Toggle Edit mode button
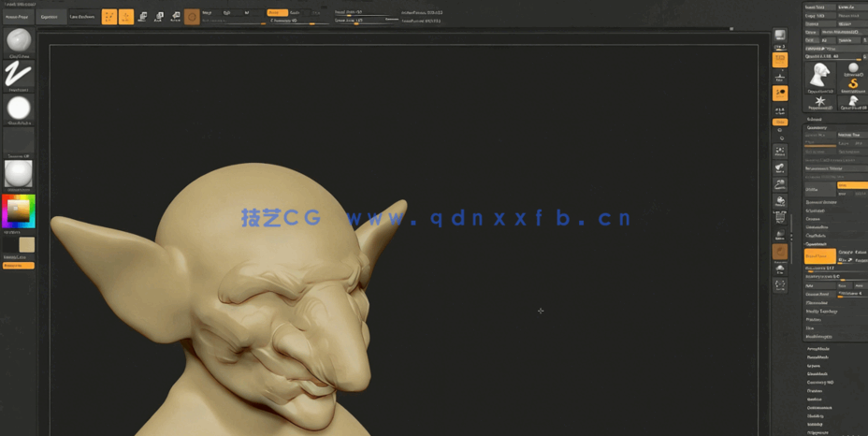Screen dimensions: 868x436 click(x=109, y=17)
